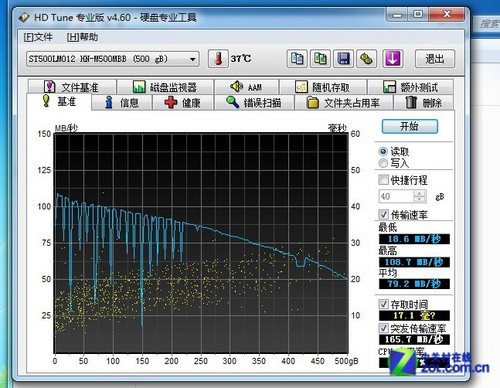
Task: Toggle the 存取时间 access time checkbox
Action: point(383,304)
